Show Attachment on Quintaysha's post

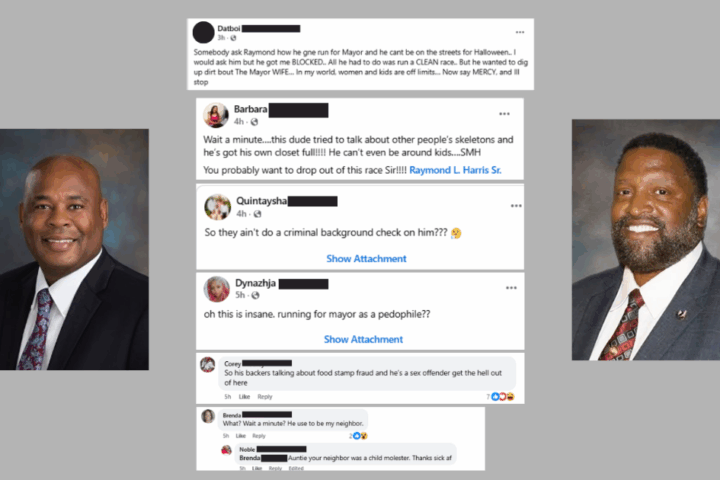pyautogui.click(x=366, y=259)
